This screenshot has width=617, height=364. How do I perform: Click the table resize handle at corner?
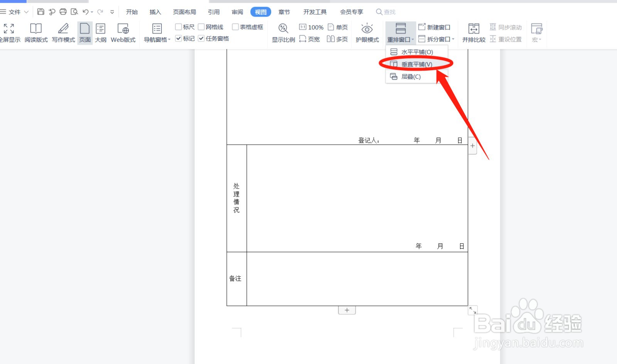[x=473, y=310]
